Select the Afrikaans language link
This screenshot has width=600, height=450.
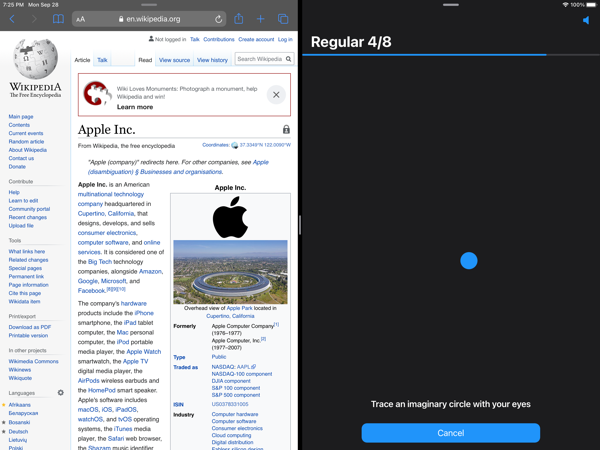20,405
